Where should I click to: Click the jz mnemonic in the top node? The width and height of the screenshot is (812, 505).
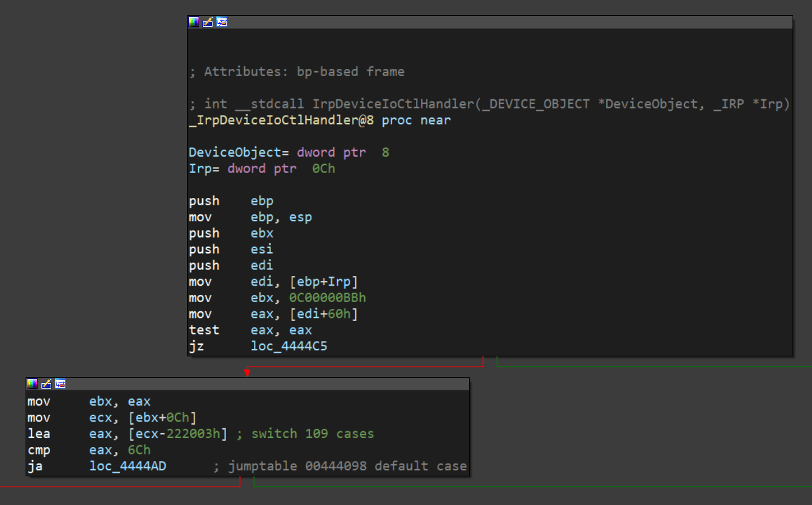click(196, 347)
